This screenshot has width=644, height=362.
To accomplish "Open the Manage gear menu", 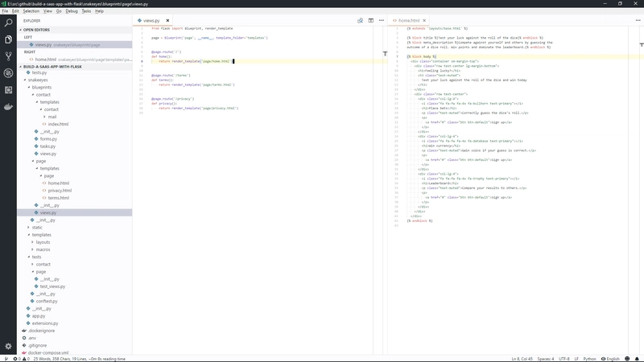I will click(x=8, y=347).
